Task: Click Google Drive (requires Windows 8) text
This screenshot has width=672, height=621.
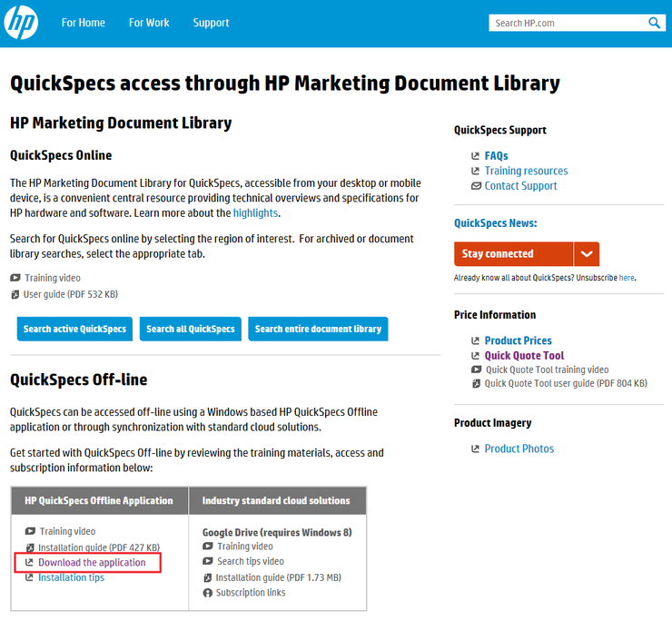Action: tap(277, 532)
